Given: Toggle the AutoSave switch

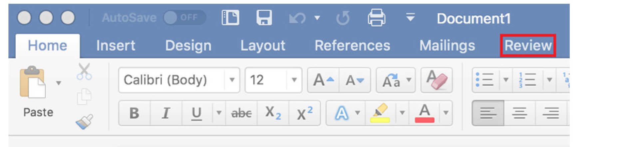Looking at the screenshot, I should click(185, 17).
